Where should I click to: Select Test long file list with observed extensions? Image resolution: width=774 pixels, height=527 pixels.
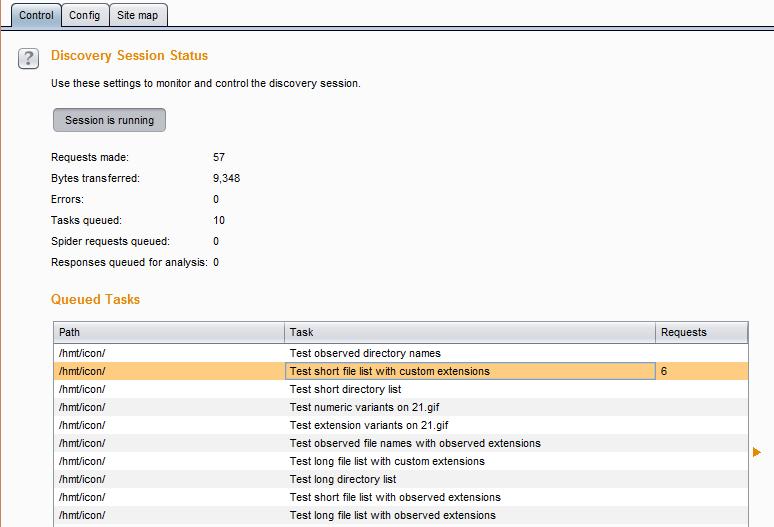pos(393,515)
